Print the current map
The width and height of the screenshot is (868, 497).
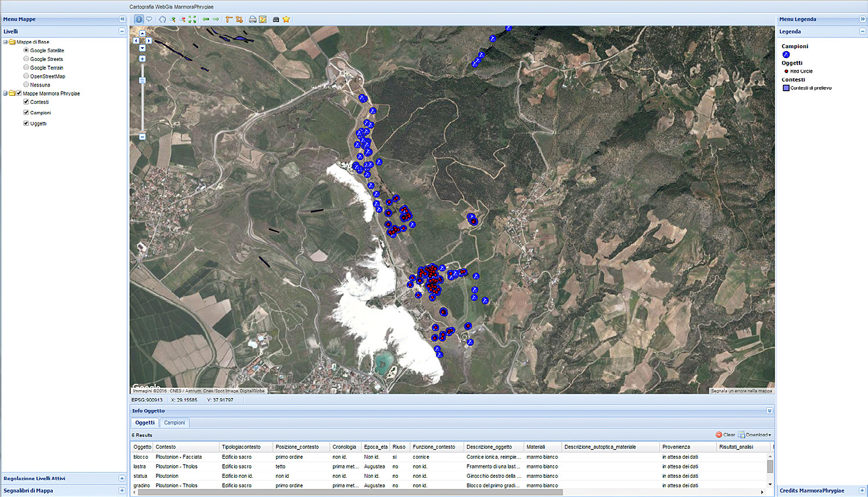click(x=253, y=19)
